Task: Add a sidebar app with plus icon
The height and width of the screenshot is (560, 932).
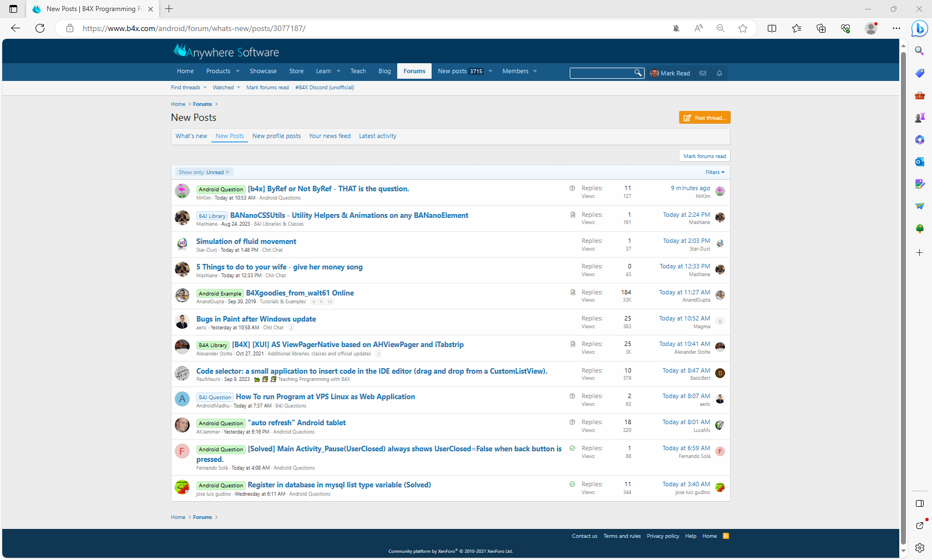Action: 920,253
